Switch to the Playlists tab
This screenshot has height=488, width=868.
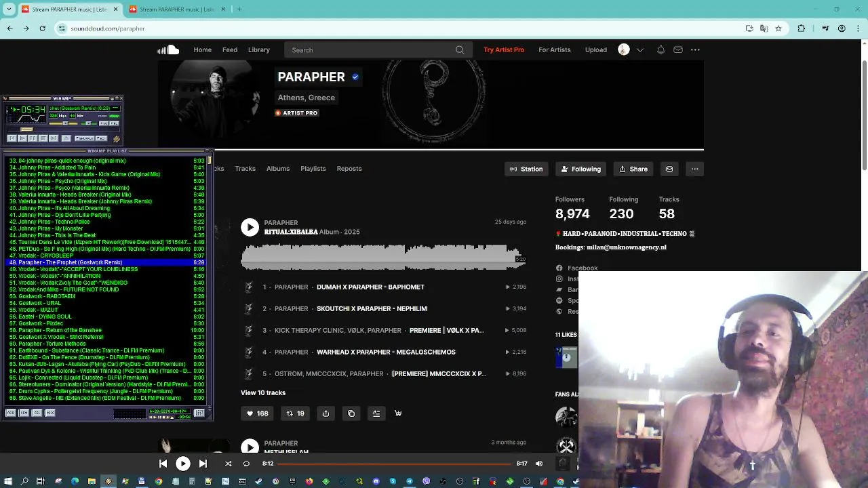[313, 168]
